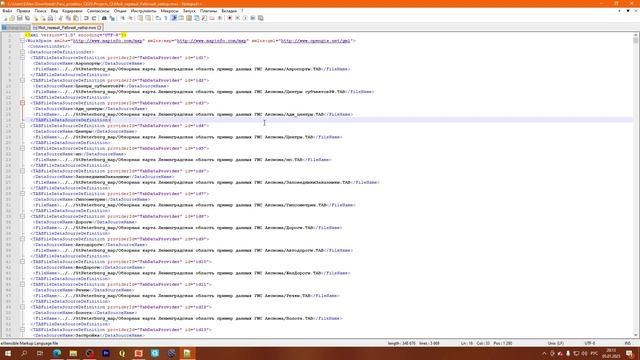Open the Правка menu
Viewport: 640px width, 360px height.
pyautogui.click(x=23, y=11)
